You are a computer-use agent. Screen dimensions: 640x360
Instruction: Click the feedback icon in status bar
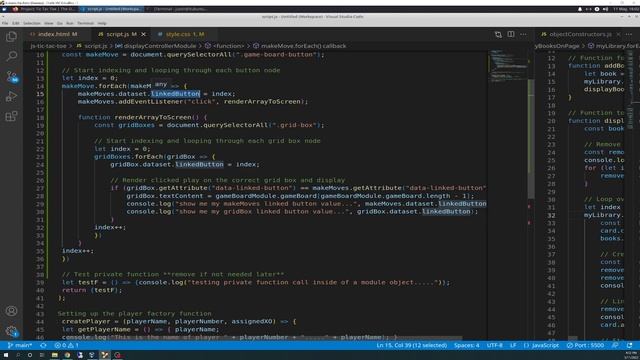pyautogui.click(x=615, y=345)
